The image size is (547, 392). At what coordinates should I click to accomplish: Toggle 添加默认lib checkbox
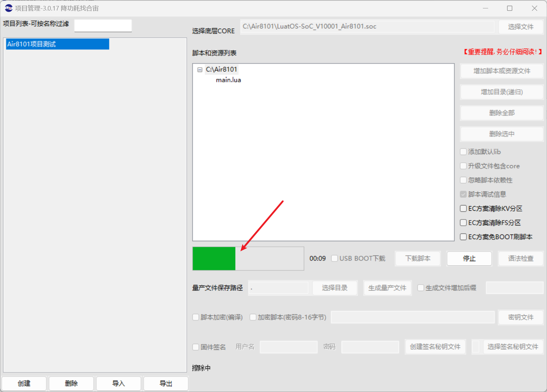click(x=463, y=152)
